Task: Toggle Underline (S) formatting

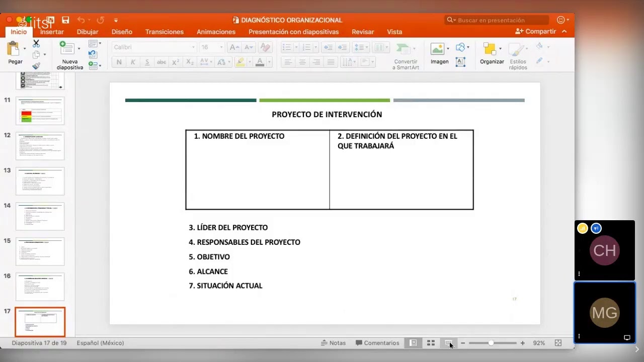Action: click(x=147, y=62)
